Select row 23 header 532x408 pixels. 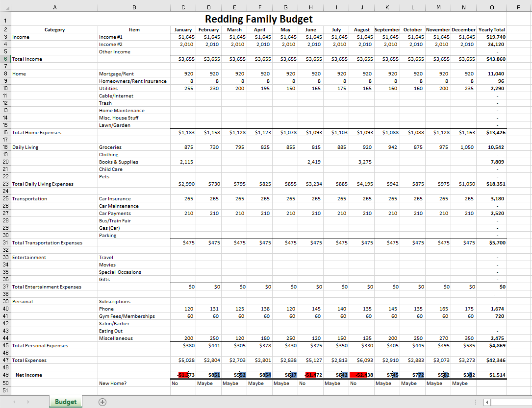(5, 184)
